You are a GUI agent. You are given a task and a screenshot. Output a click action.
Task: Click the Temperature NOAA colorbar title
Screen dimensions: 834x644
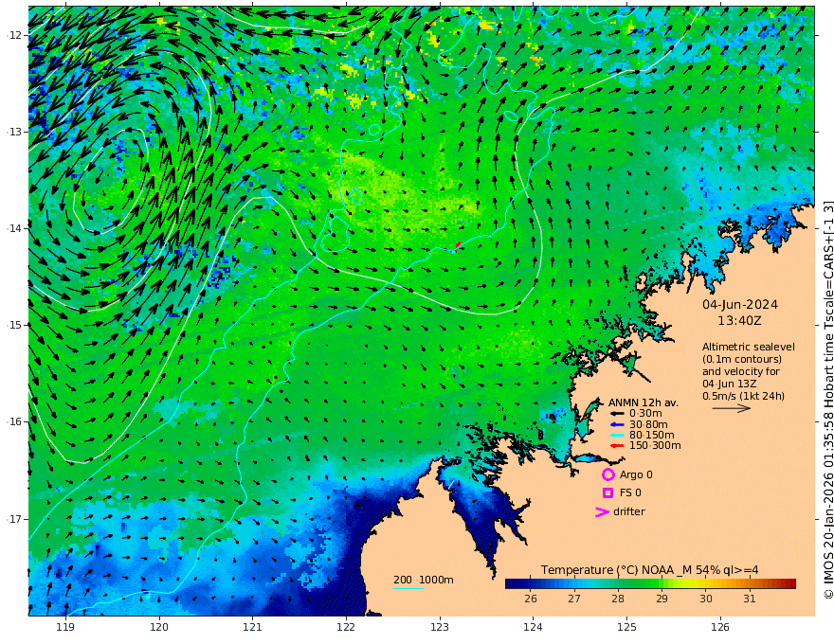pos(649,570)
